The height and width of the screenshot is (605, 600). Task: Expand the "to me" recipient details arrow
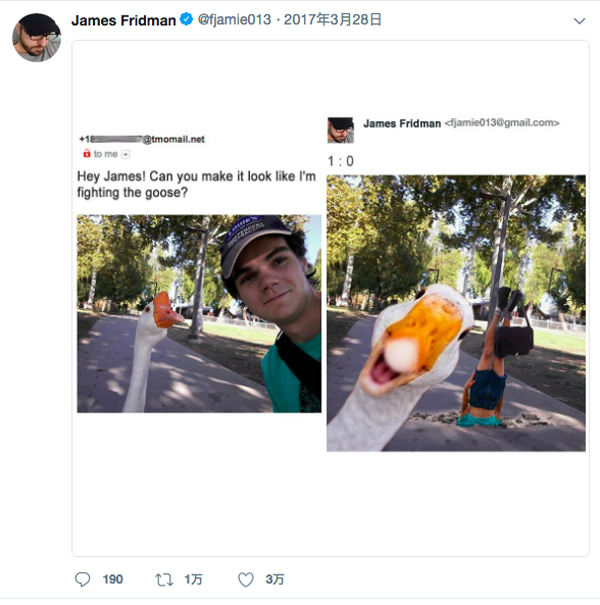pos(125,154)
